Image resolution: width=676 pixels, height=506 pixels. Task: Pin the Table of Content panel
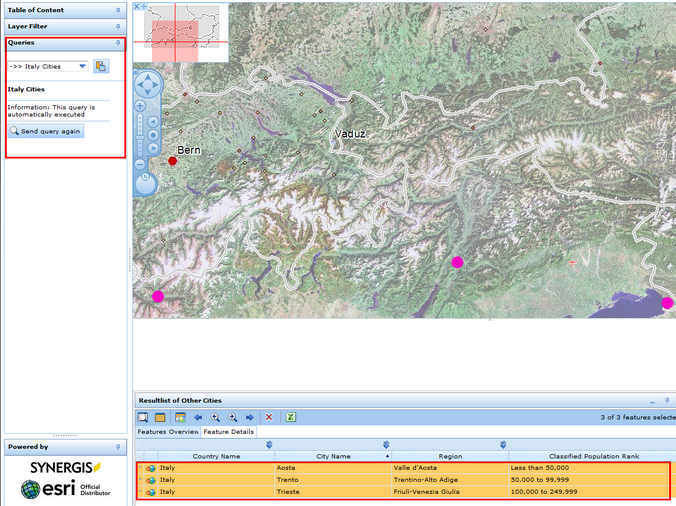(118, 10)
